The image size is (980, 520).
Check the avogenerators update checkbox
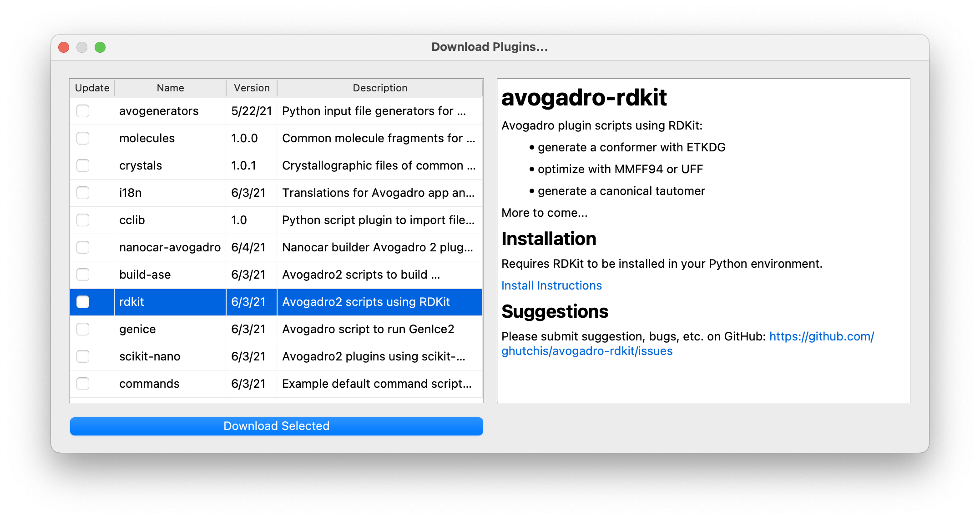click(x=83, y=111)
